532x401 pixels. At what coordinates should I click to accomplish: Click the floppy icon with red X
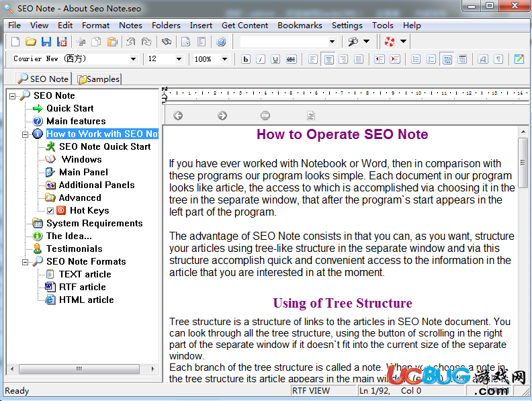coord(62,42)
